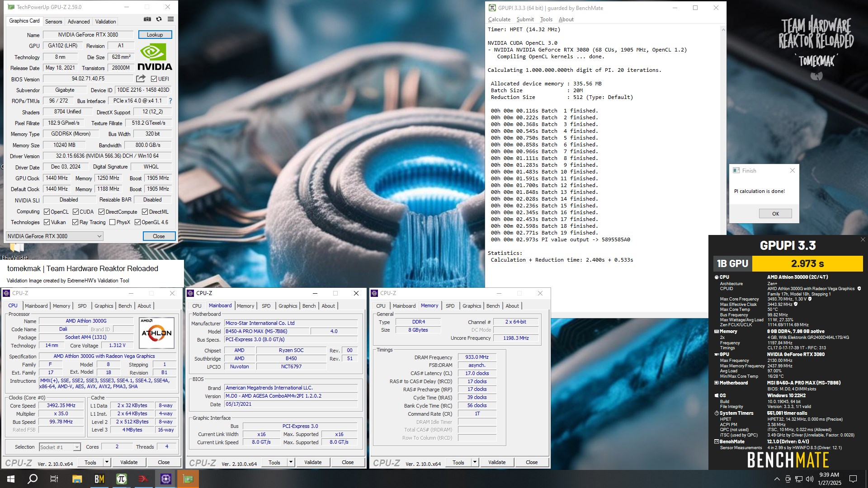Screen dimensions: 868x488
Task: Toggle OpenCL checkbox in GPU-Z
Action: (x=47, y=211)
